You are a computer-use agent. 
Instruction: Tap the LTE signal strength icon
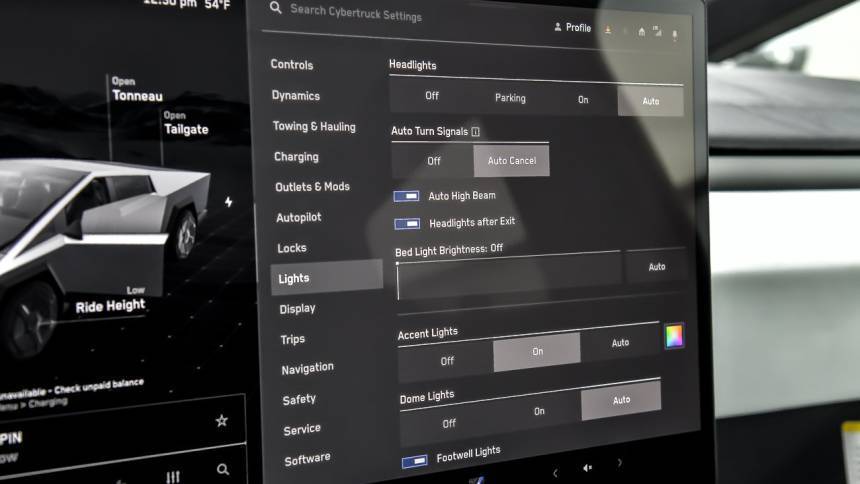point(657,32)
